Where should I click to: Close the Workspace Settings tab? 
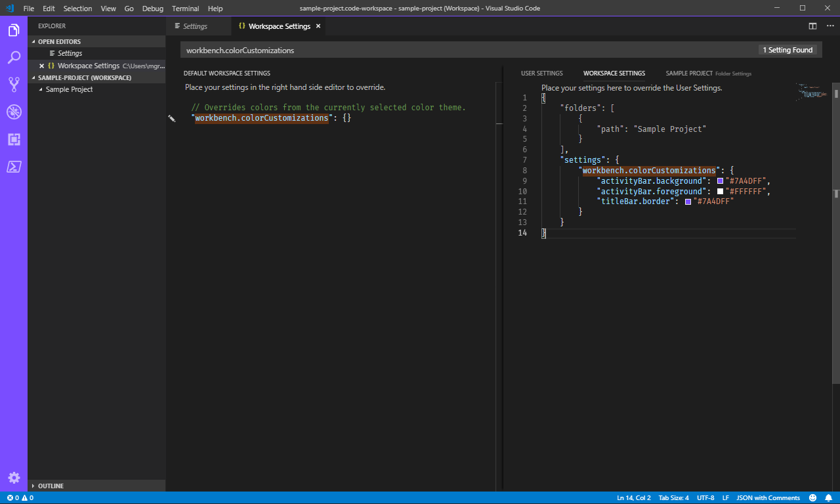click(318, 26)
